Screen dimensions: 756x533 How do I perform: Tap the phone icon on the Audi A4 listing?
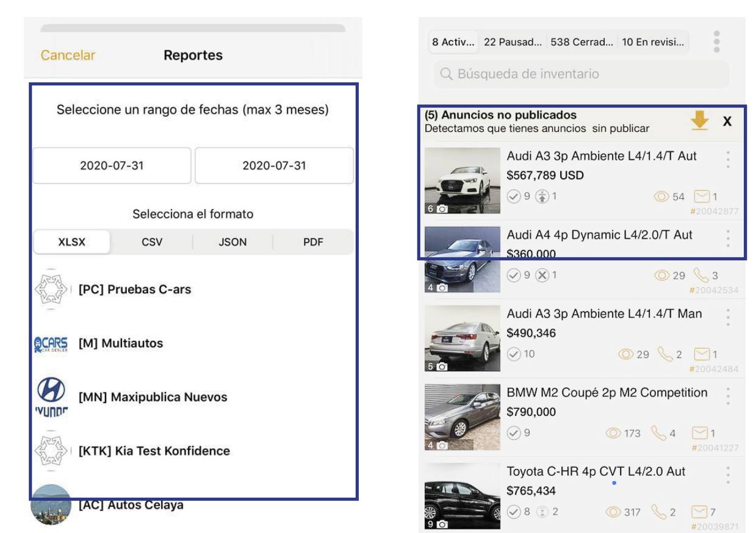point(701,276)
